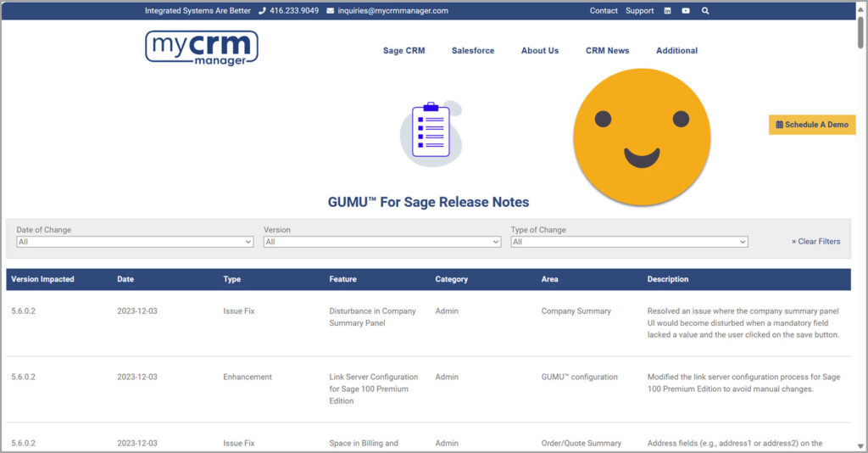This screenshot has height=453, width=868.
Task: Click the myCRM manager logo
Action: [x=201, y=48]
